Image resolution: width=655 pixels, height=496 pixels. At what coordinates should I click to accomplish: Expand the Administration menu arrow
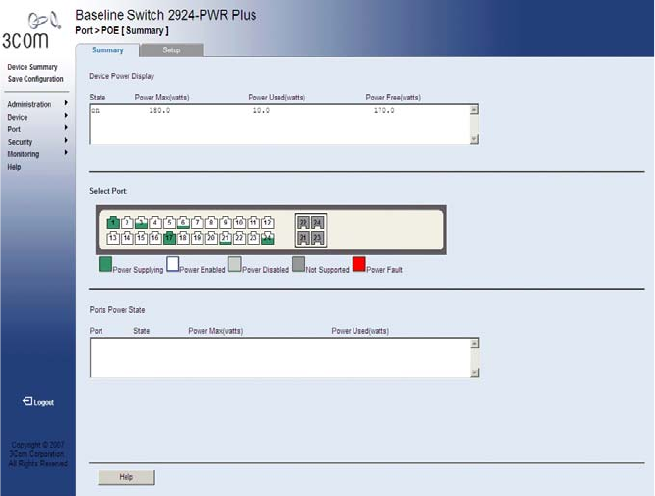point(66,103)
